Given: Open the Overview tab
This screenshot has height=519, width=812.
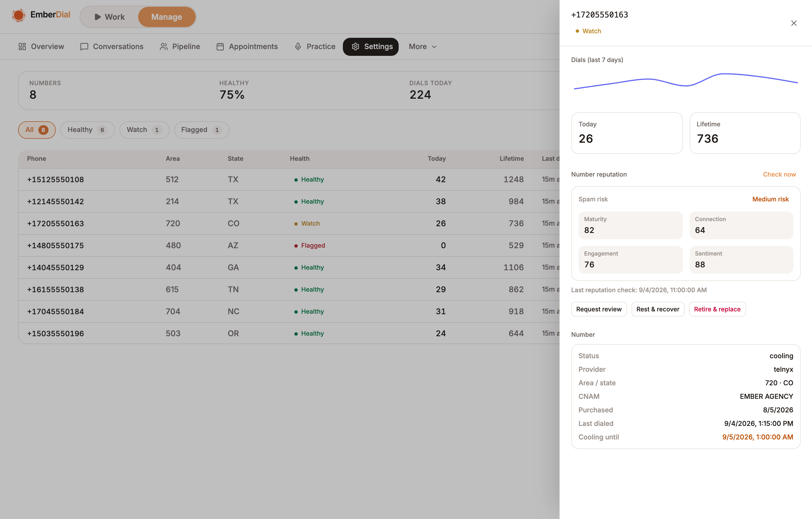Looking at the screenshot, I should 41,47.
